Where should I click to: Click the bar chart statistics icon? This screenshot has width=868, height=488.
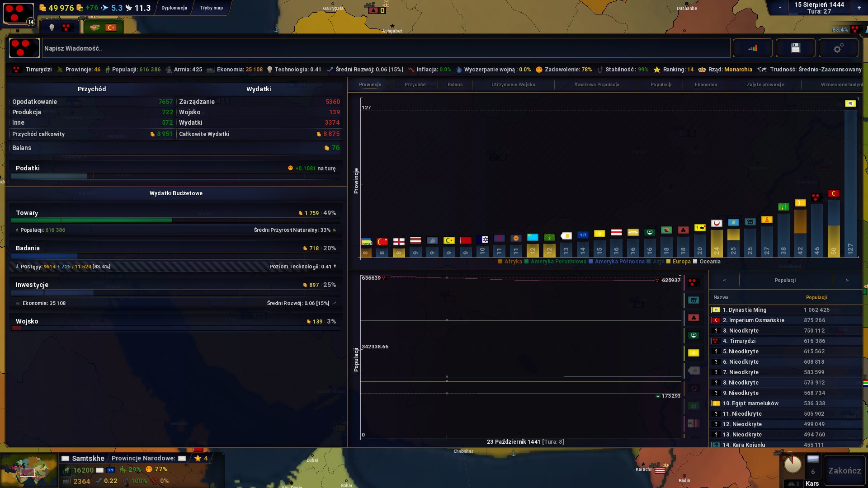click(752, 48)
